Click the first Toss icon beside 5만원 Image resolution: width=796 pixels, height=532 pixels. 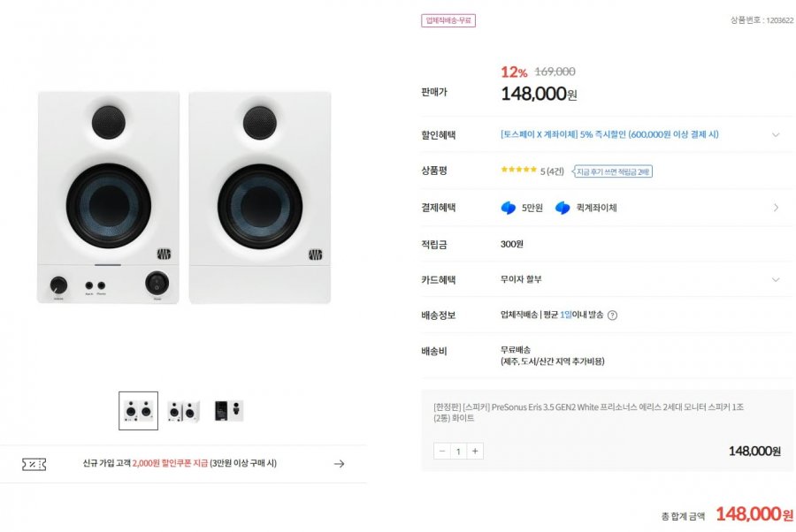[509, 208]
